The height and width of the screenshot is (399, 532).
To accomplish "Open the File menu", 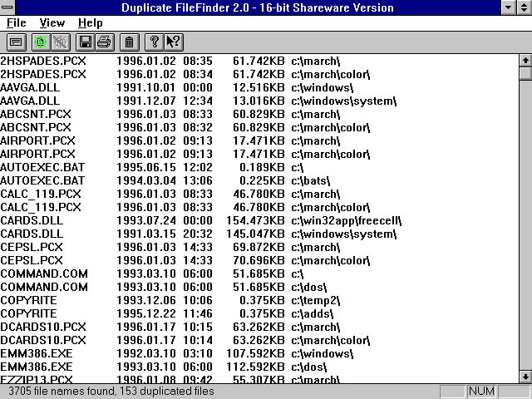I will coord(17,23).
